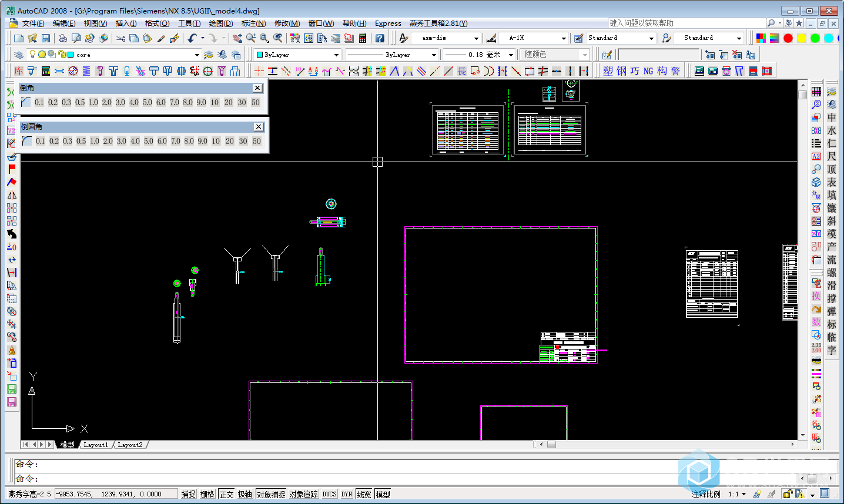Open the Standard multileader style dropdown
Image resolution: width=844 pixels, height=504 pixels.
[739, 38]
